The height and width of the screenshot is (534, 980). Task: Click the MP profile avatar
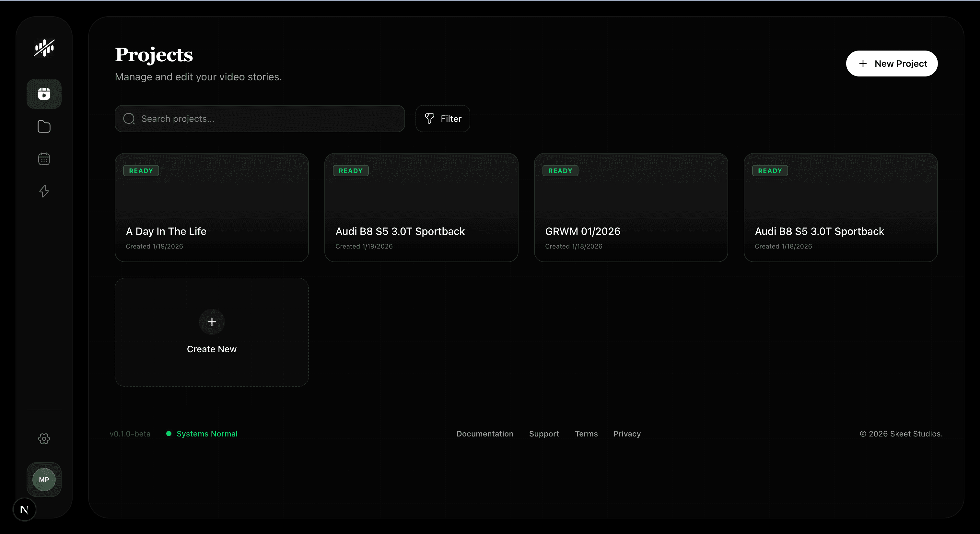pyautogui.click(x=44, y=480)
